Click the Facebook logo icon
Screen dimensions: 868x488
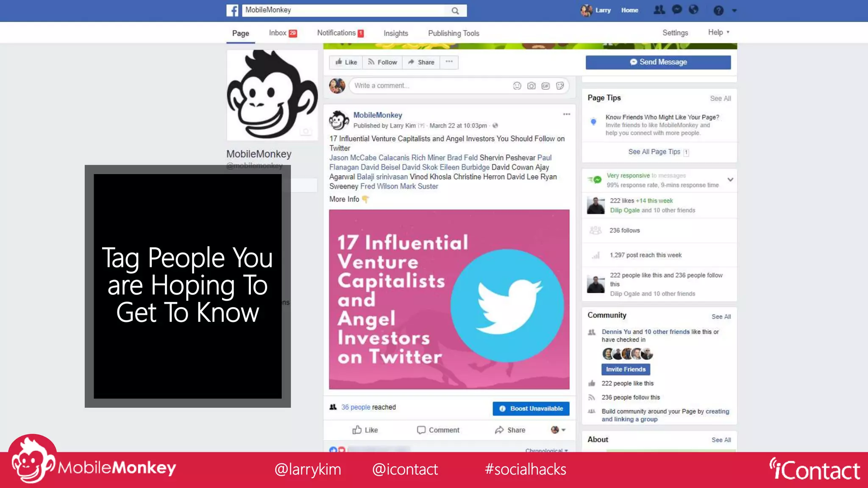click(x=232, y=10)
